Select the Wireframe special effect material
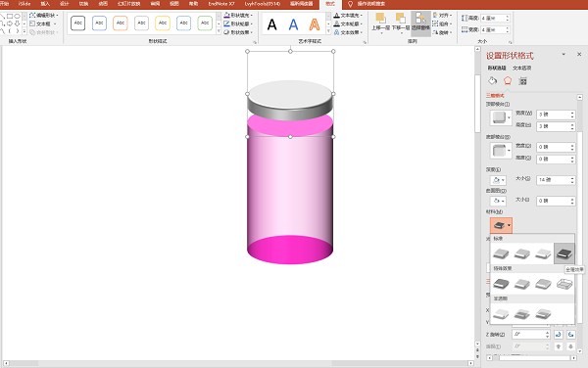Viewport: 588px width, 368px height. coord(564,284)
